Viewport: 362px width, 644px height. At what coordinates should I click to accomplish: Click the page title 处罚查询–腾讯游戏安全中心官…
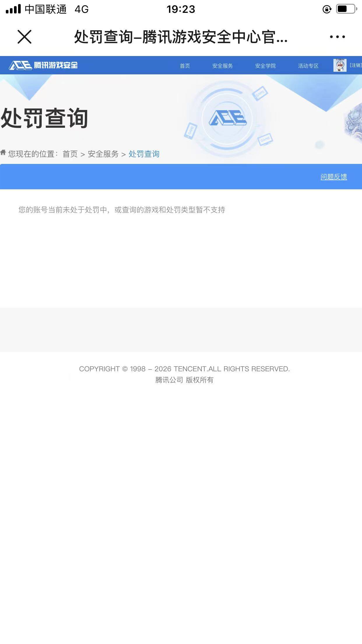pos(181,37)
